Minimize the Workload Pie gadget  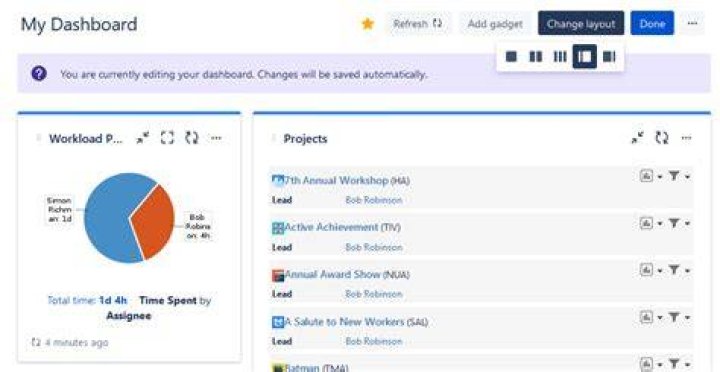[x=143, y=138]
